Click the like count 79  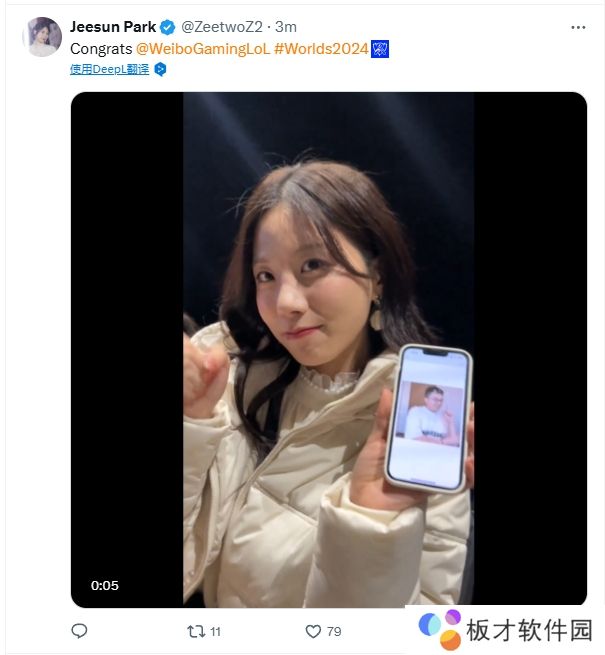point(334,631)
